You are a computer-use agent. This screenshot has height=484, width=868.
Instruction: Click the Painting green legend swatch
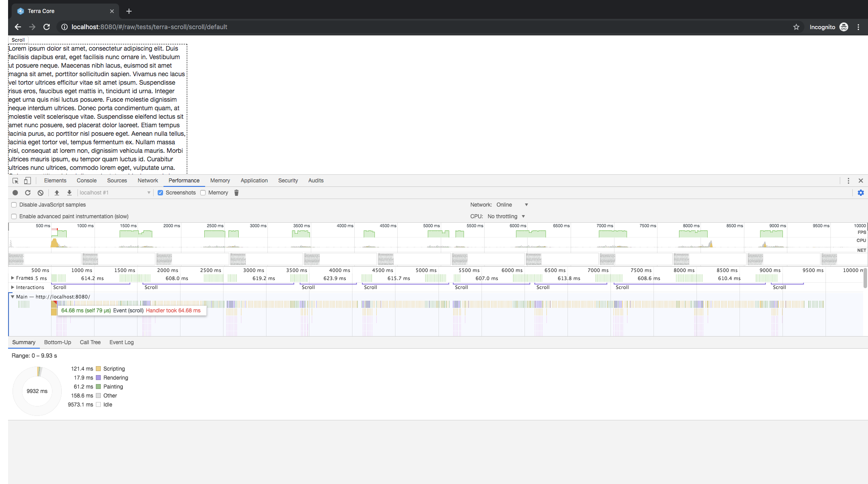click(98, 387)
